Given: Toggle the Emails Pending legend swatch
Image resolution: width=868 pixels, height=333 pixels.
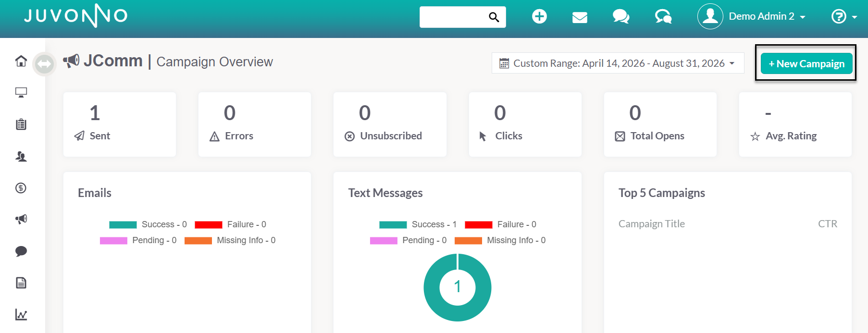Looking at the screenshot, I should (113, 240).
